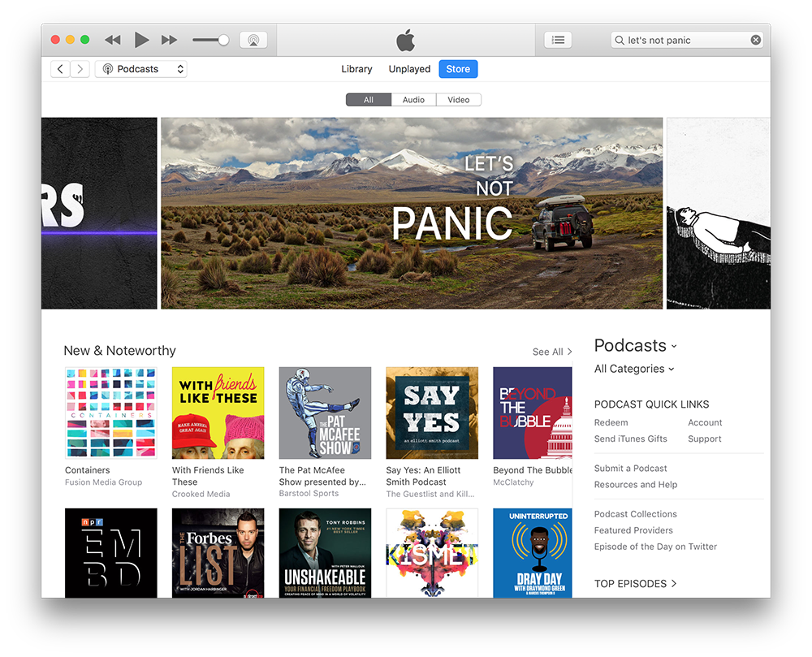The height and width of the screenshot is (657, 812).
Task: Skip forward with the fast-forward button
Action: coord(170,40)
